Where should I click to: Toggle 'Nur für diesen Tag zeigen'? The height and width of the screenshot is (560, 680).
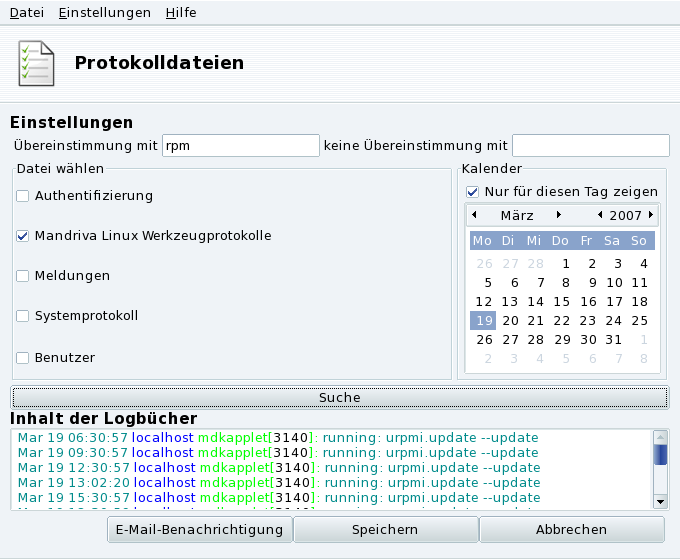click(x=473, y=192)
